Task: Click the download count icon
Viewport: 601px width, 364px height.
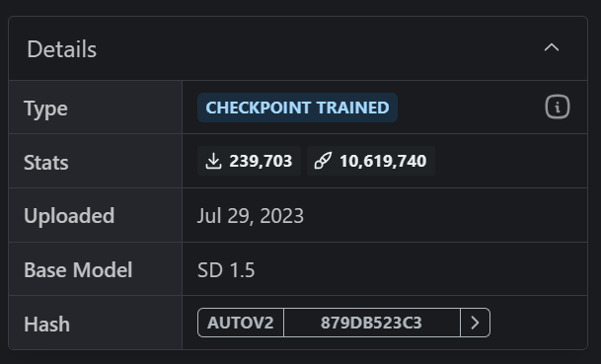Action: pos(213,161)
